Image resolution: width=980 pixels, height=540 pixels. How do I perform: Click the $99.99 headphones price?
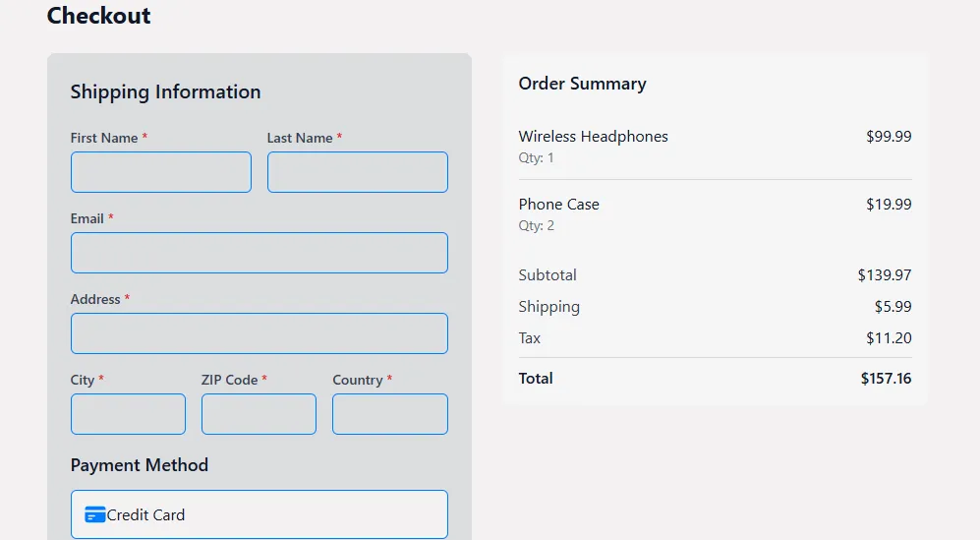click(x=888, y=137)
